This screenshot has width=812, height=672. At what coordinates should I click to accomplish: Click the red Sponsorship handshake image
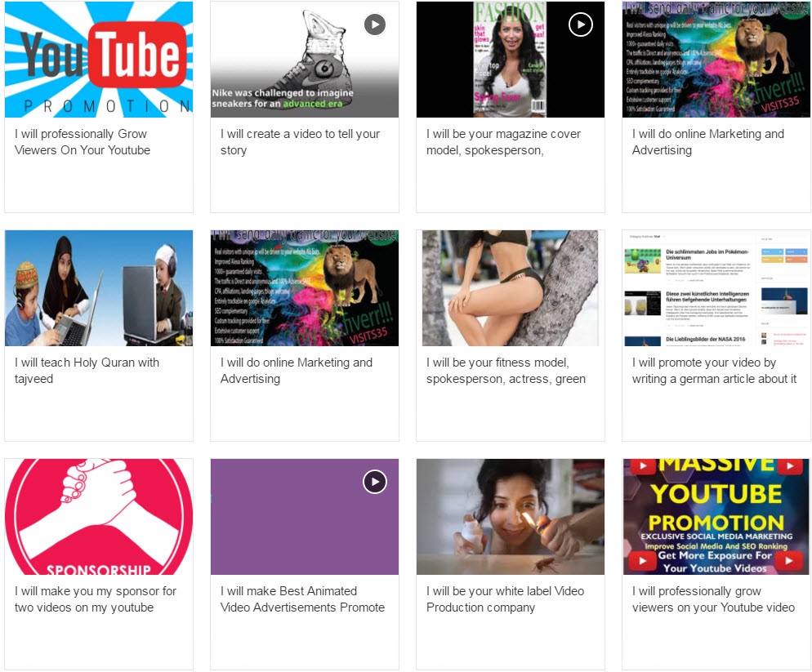click(x=99, y=517)
